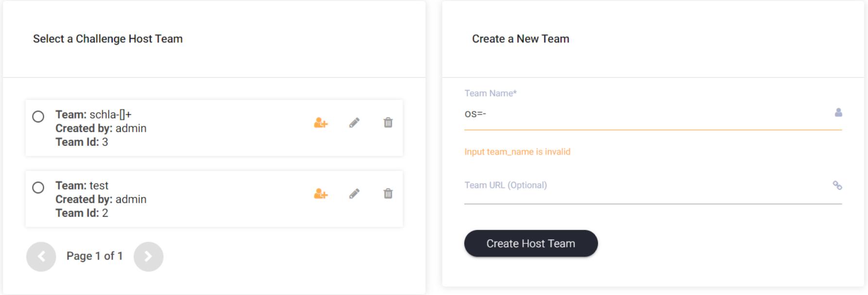Viewport: 868px width, 295px height.
Task: Click the delete trash icon for team schla-[]+
Action: click(x=387, y=123)
